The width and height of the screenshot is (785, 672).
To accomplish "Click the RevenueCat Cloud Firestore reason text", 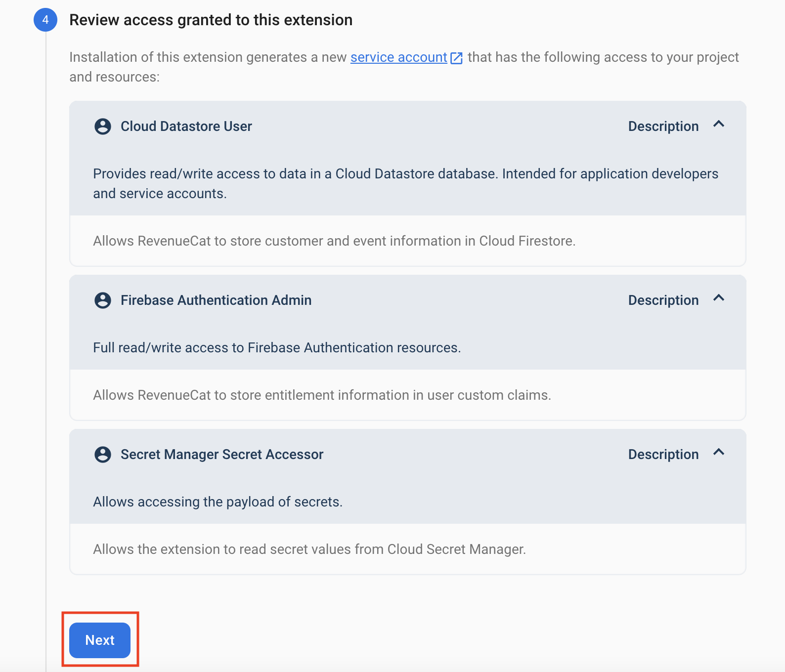I will click(x=334, y=241).
